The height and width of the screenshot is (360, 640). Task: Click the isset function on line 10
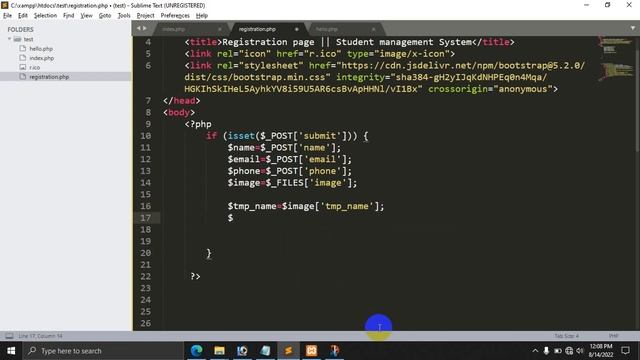pyautogui.click(x=241, y=136)
